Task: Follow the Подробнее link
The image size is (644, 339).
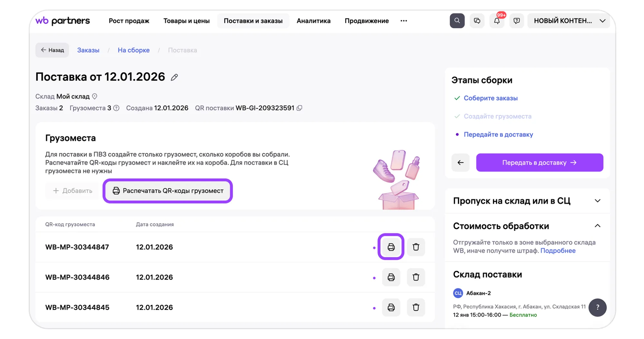Action: pos(558,251)
